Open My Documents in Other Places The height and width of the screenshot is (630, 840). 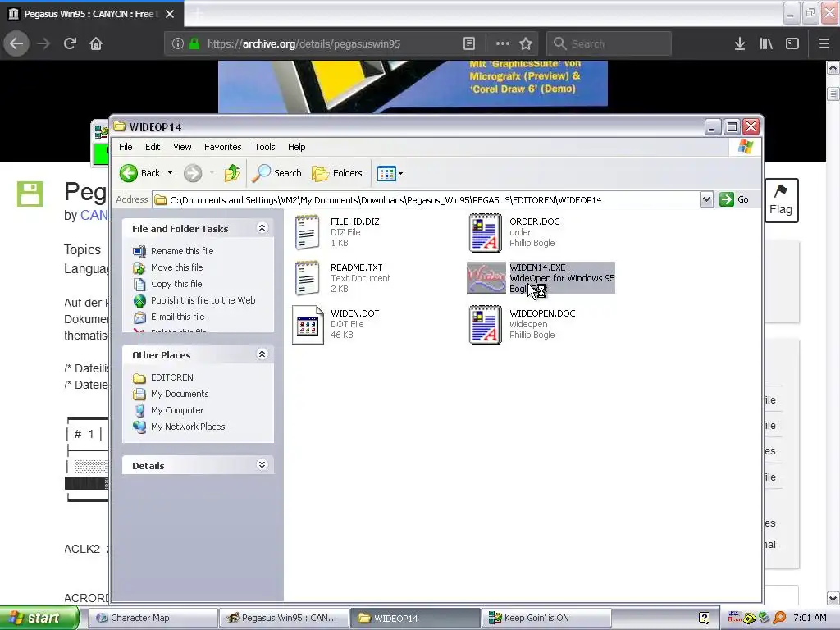coord(180,394)
